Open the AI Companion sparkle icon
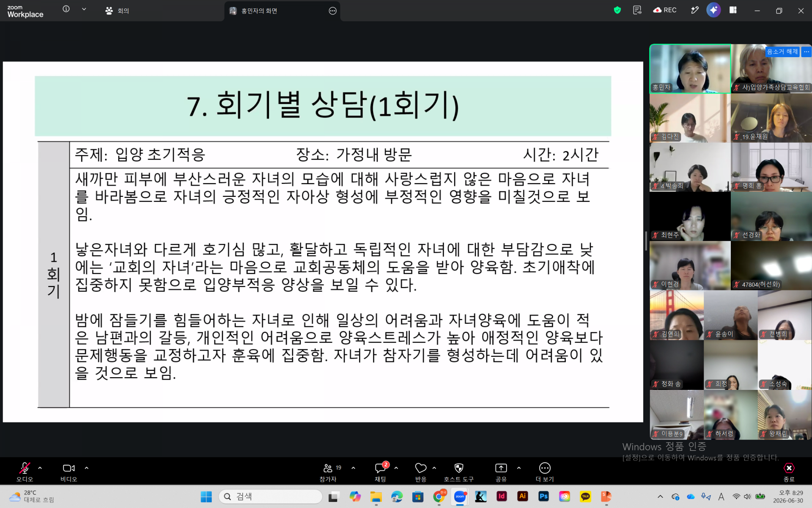Viewport: 812px width, 508px height. (713, 10)
